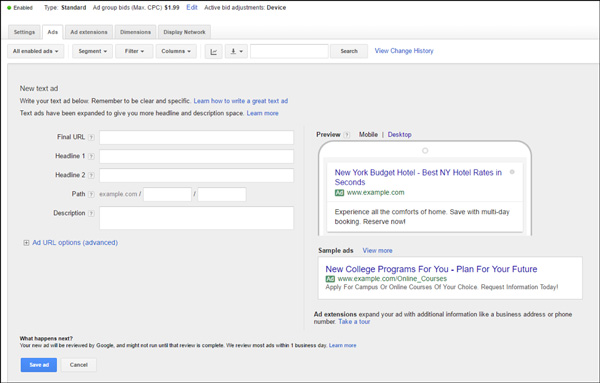The height and width of the screenshot is (383, 600).
Task: Open the download report dropdown icon
Action: 236,51
